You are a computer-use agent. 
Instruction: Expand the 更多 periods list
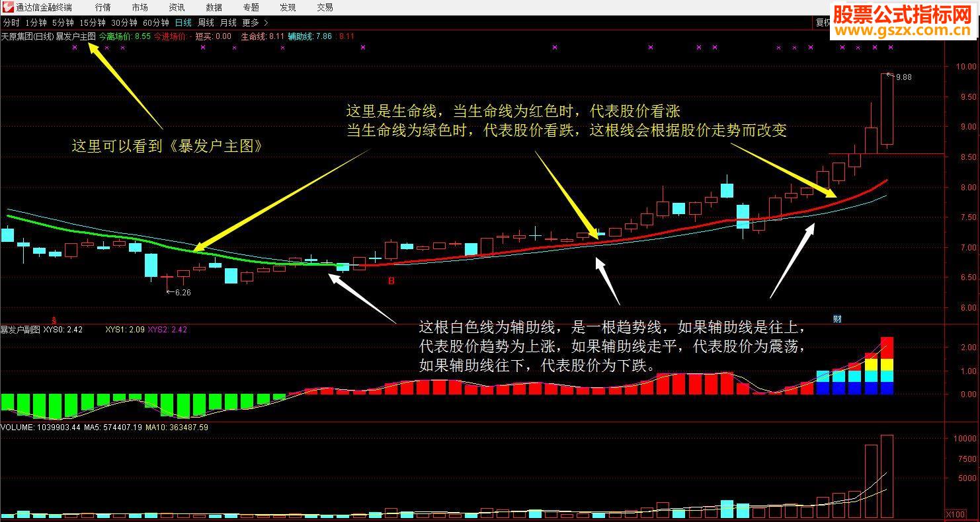point(255,22)
